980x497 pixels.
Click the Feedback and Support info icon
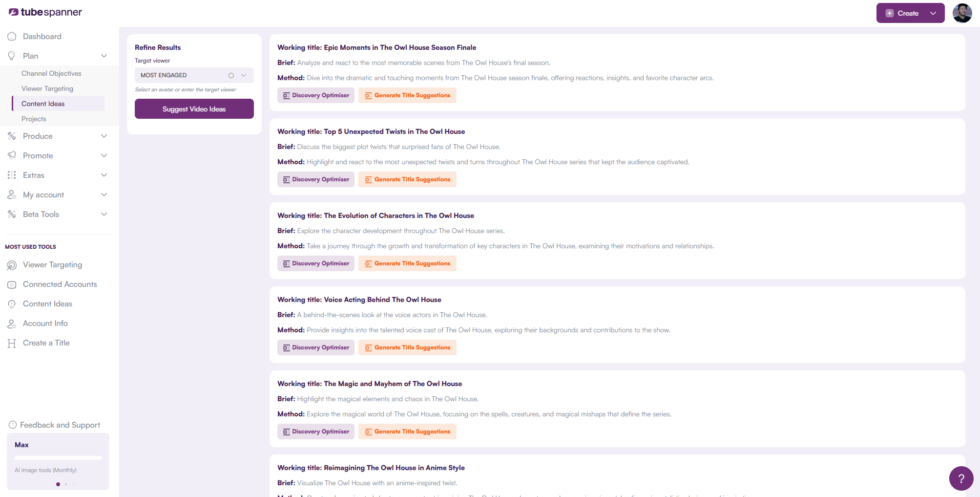pyautogui.click(x=13, y=425)
